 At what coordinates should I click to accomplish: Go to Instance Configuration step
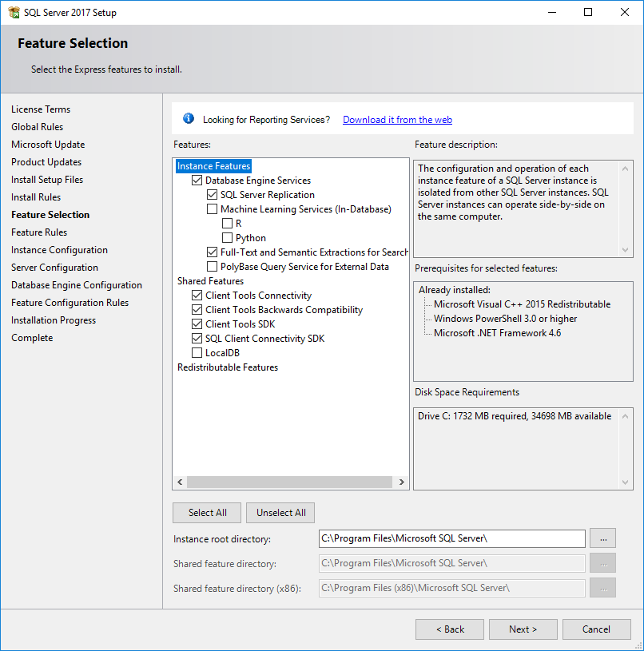(x=59, y=250)
